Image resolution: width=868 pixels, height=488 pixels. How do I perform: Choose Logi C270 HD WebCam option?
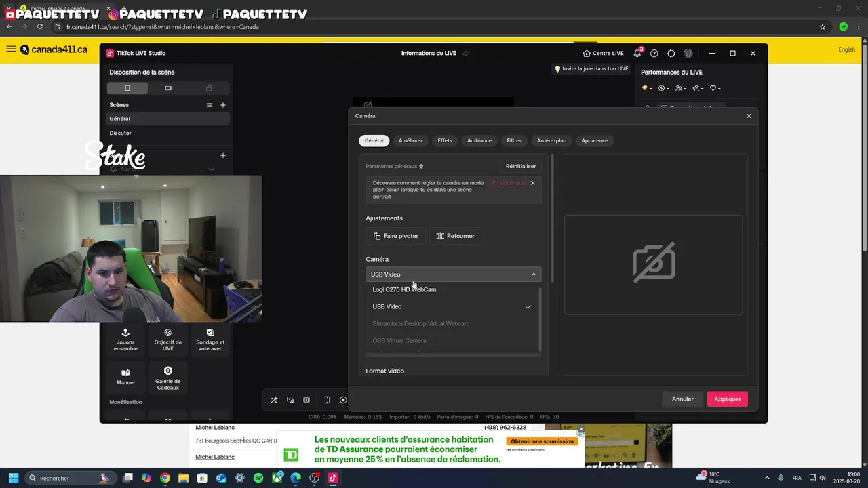click(452, 289)
